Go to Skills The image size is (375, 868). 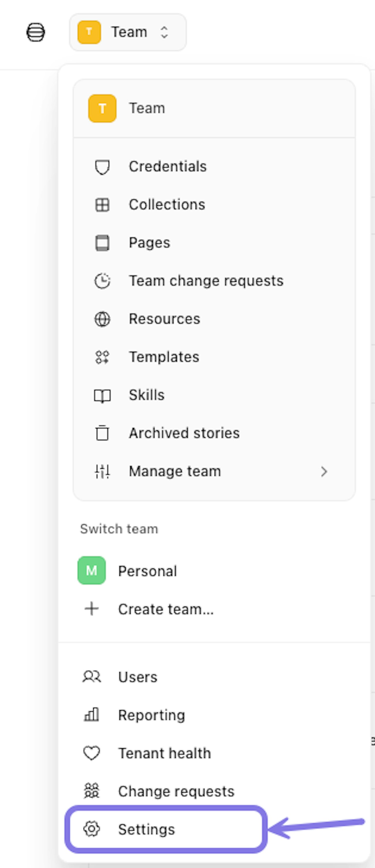(214, 395)
